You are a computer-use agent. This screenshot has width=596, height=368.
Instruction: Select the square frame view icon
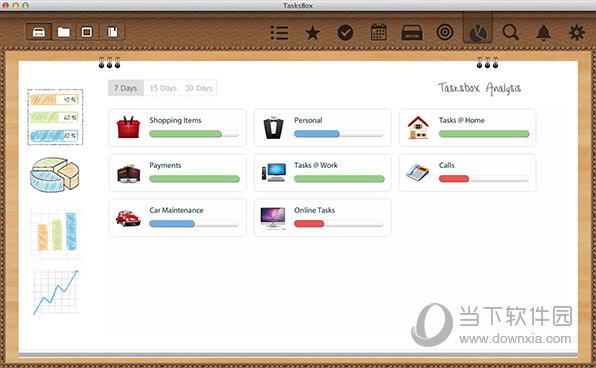point(87,32)
